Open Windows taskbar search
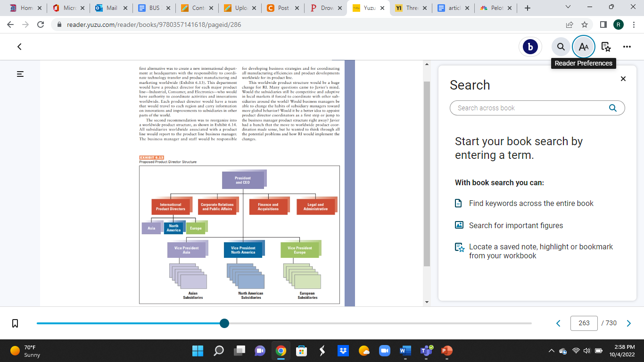Viewport: 644px width, 362px height. click(219, 351)
